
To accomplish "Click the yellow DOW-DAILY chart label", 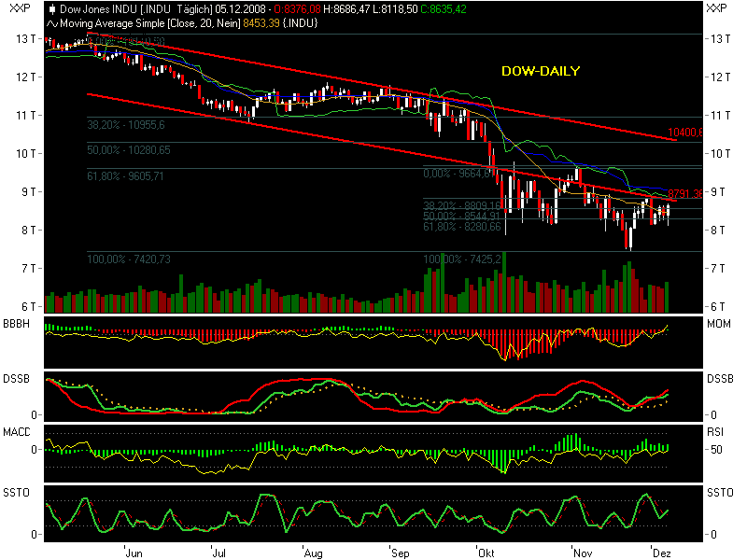I will [541, 71].
